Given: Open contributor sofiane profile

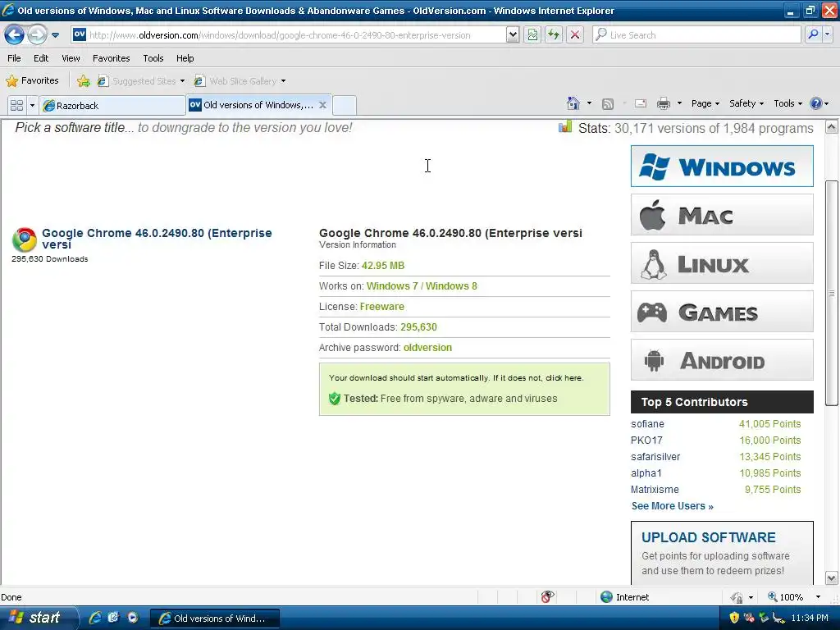Looking at the screenshot, I should point(647,424).
